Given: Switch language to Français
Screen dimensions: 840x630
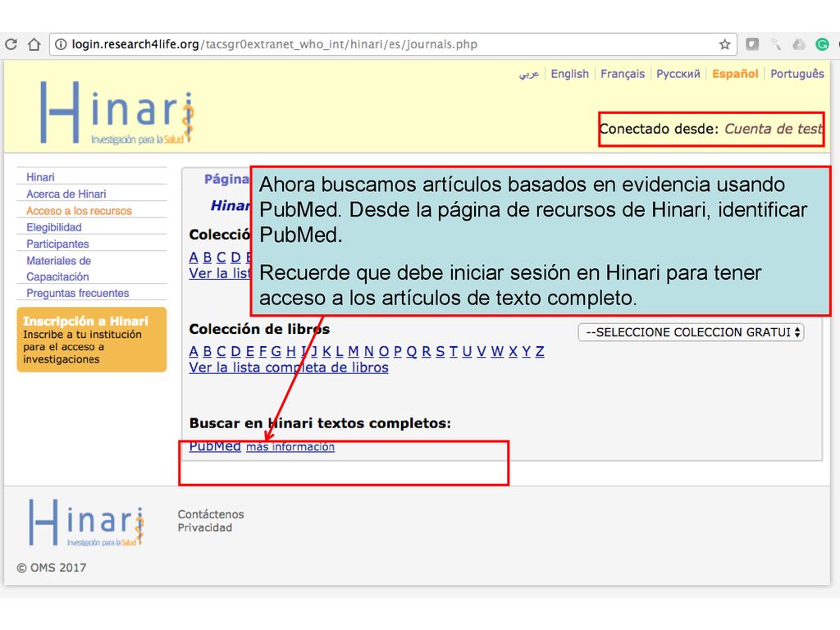Looking at the screenshot, I should [623, 74].
